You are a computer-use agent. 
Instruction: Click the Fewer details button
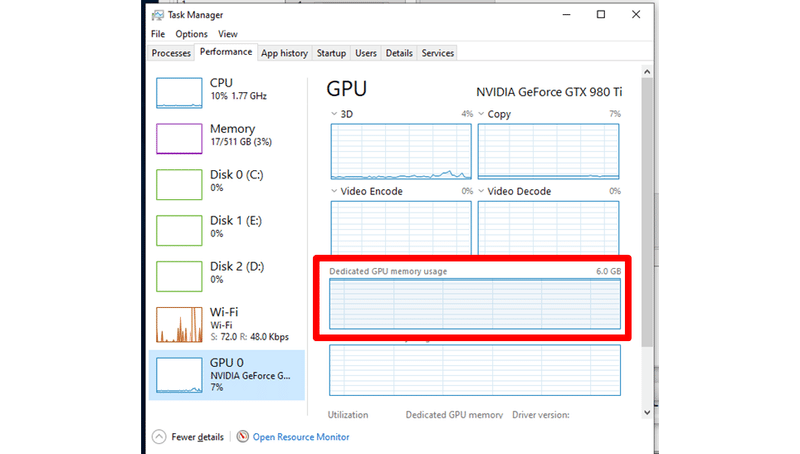point(196,437)
